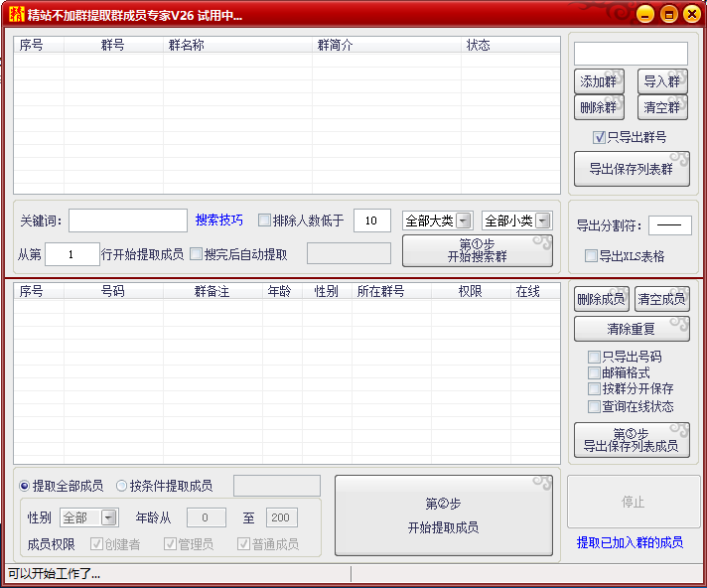
Task: Click 第②步 开始提取成员 button
Action: pos(444,515)
